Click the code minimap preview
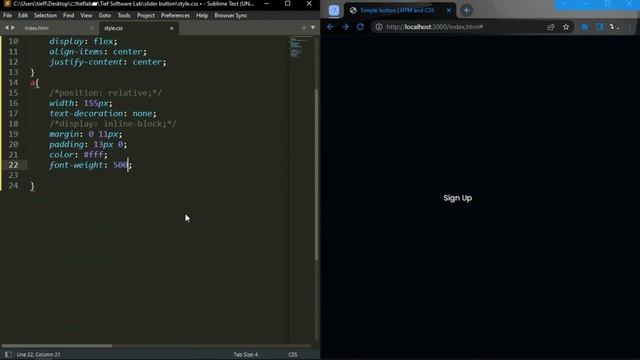 click(x=301, y=47)
